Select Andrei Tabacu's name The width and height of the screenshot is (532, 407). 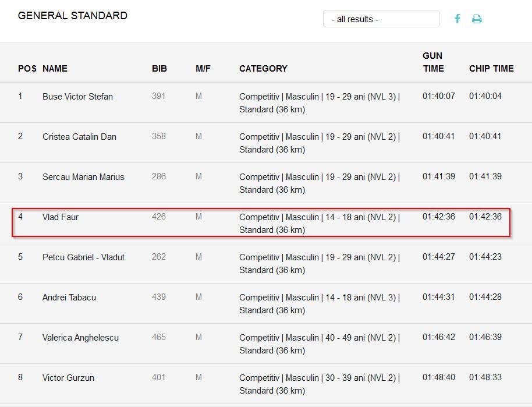69,298
